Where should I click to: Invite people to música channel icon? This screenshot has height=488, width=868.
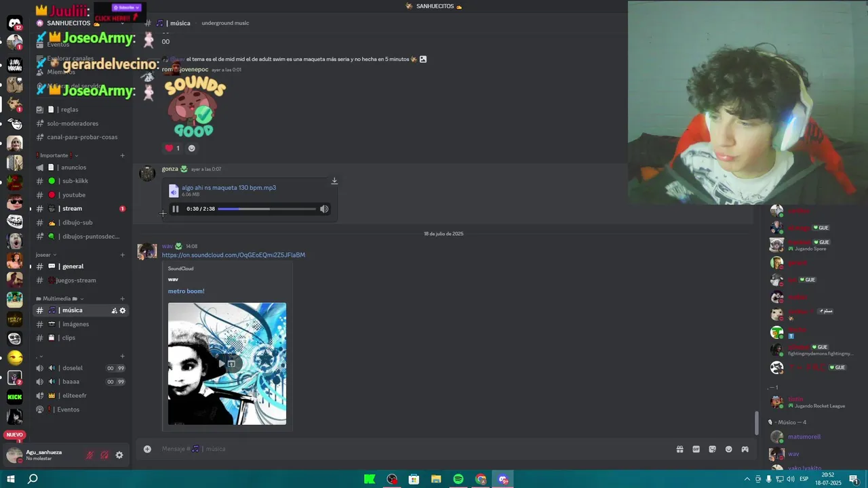(x=114, y=310)
